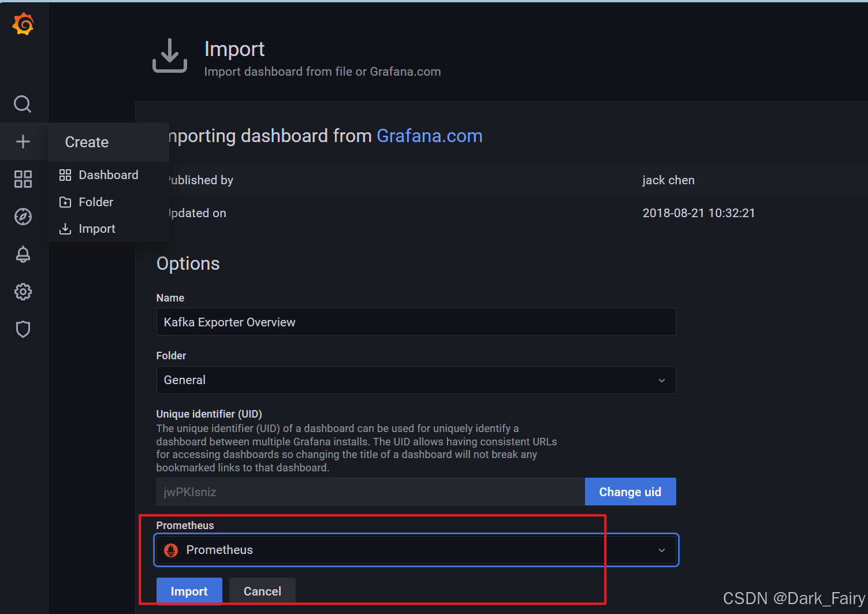Screen dimensions: 868x614
Task: Click the large Import download icon in header
Action: pos(170,55)
